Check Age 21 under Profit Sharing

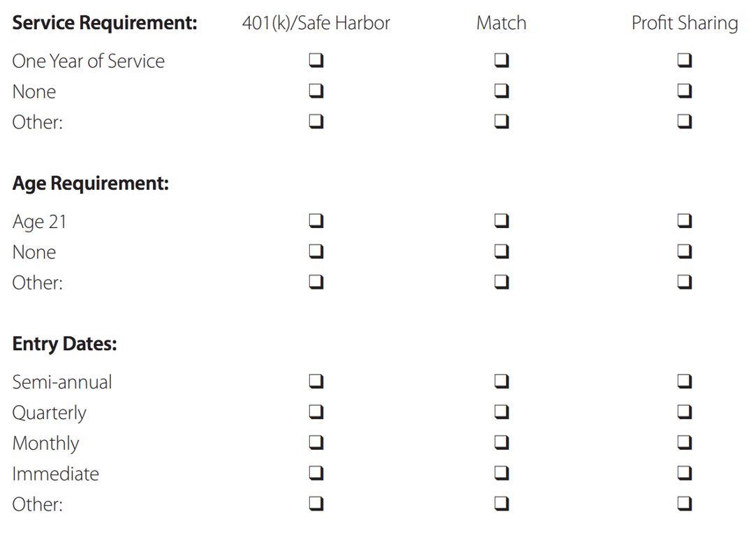coord(685,221)
